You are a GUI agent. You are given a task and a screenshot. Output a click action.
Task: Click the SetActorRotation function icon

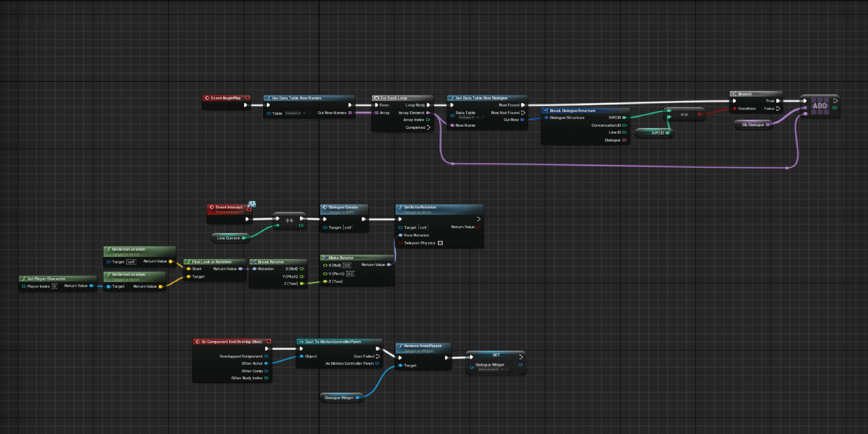click(400, 207)
